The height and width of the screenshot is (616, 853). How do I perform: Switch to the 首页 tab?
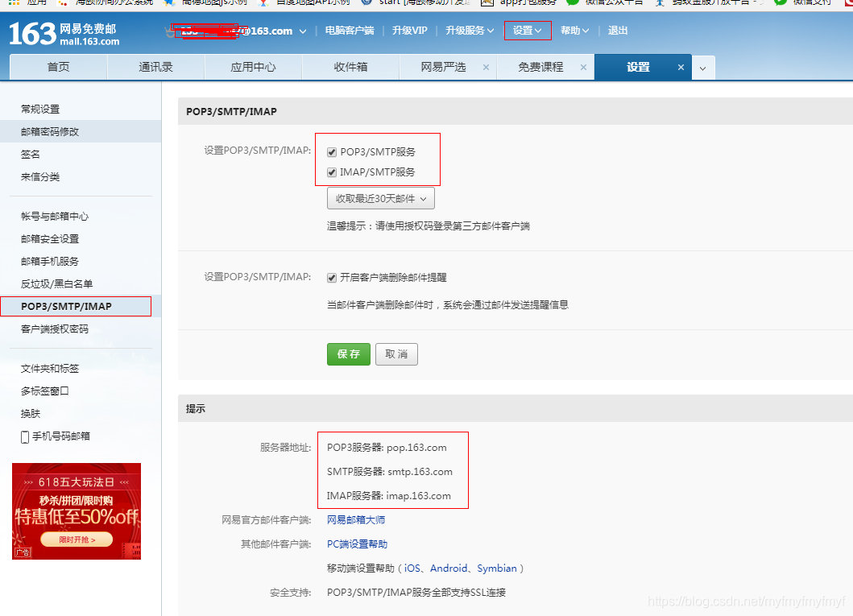point(58,67)
